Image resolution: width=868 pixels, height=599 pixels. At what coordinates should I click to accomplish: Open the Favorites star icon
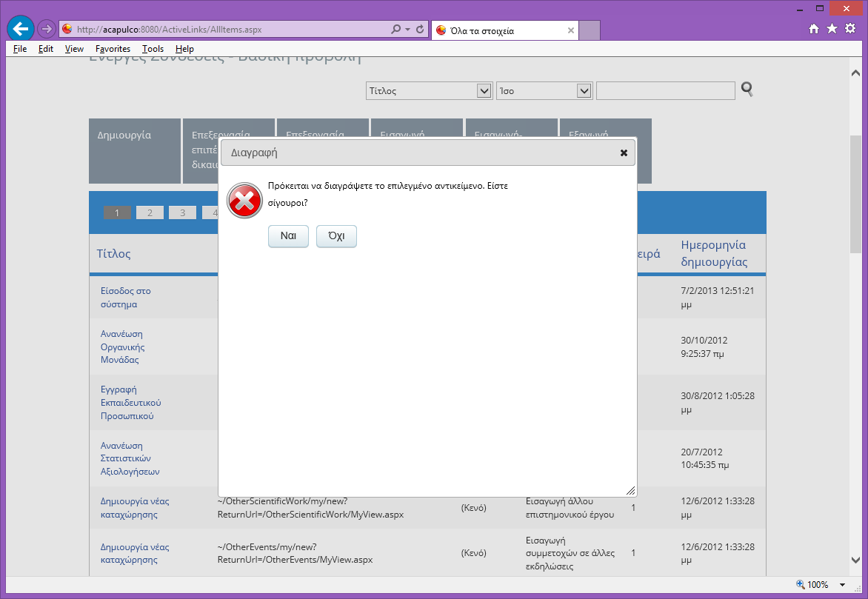832,29
